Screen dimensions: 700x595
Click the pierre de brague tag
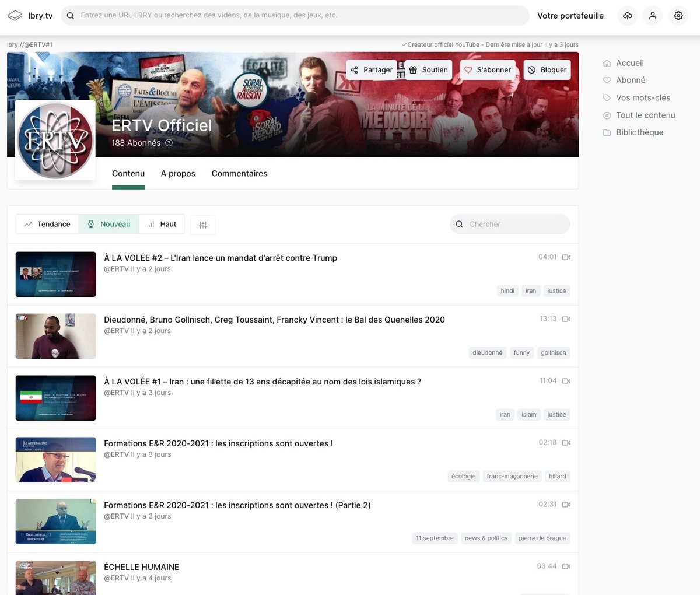[542, 538]
